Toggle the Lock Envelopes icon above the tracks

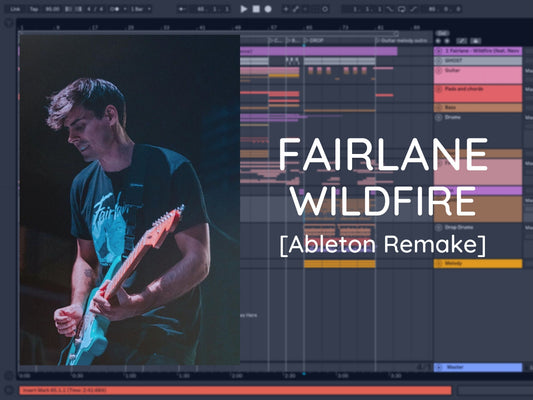click(476, 41)
